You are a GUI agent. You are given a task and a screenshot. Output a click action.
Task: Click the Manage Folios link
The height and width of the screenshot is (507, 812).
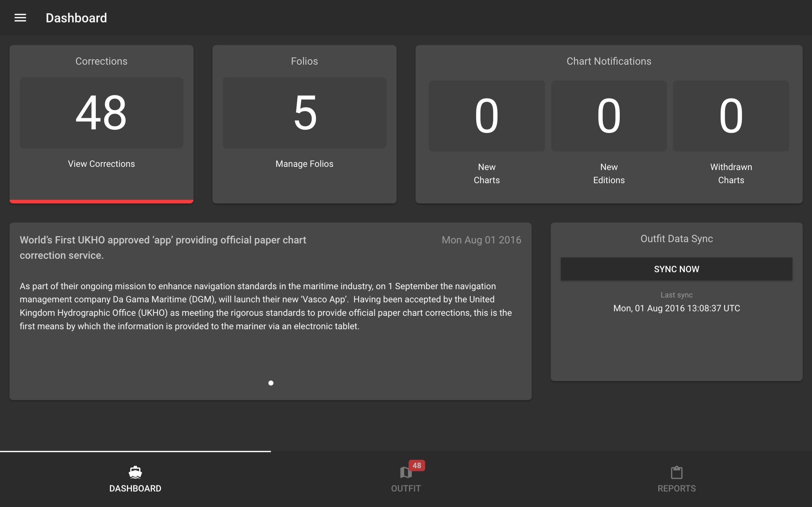304,164
